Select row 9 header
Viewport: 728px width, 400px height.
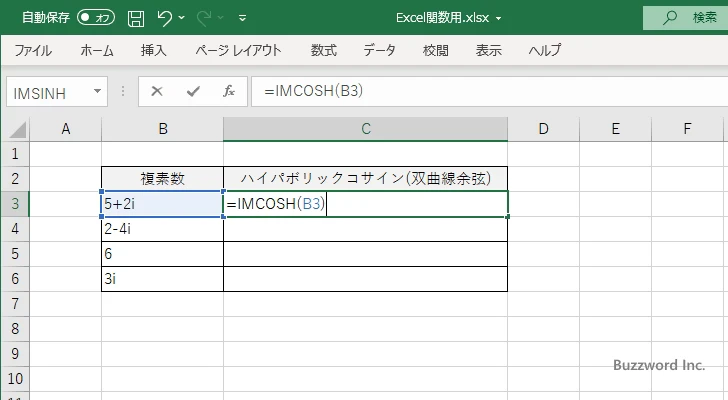(x=15, y=354)
